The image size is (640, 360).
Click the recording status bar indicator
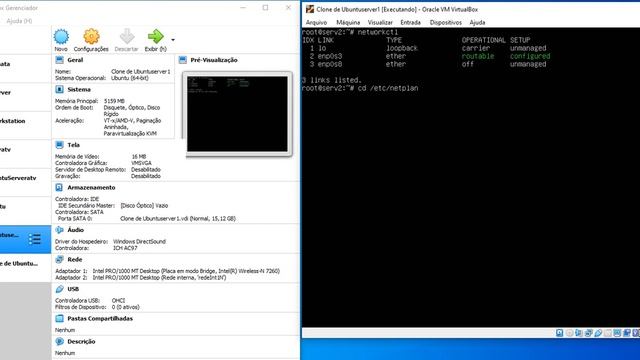click(627, 333)
